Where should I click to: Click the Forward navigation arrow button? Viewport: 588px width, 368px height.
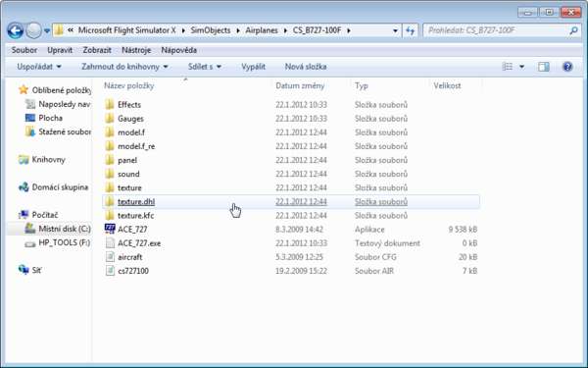[x=33, y=30]
